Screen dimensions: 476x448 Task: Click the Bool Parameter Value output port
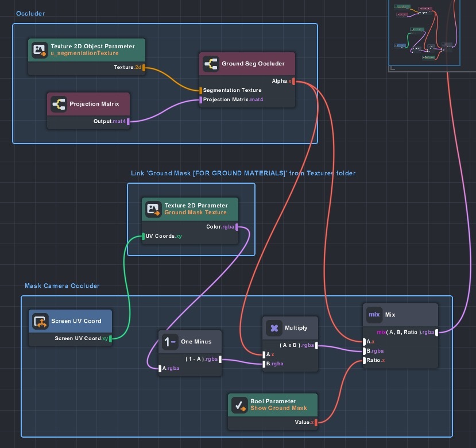point(315,422)
